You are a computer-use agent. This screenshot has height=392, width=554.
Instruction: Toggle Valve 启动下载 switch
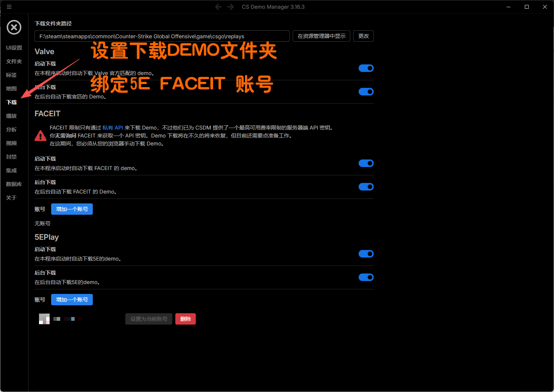pyautogui.click(x=366, y=68)
